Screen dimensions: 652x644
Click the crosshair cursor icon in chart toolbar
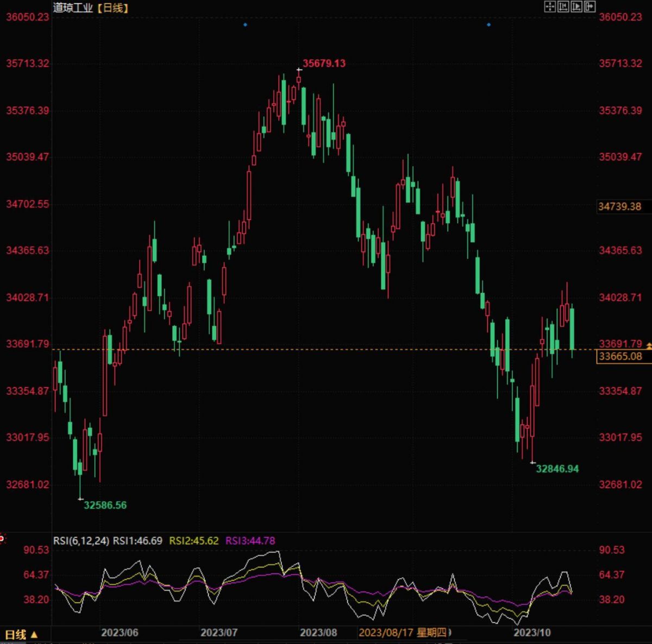pos(550,7)
